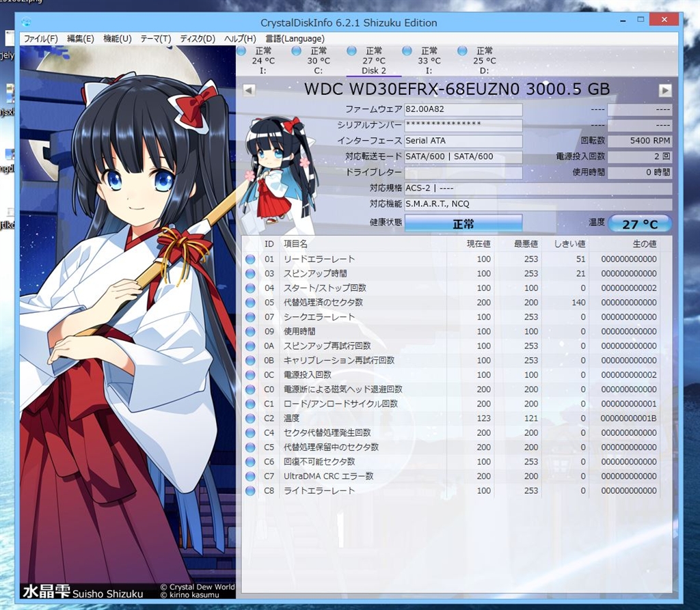Viewport: 700px width, 610px height.
Task: Click the next disk right arrow
Action: pyautogui.click(x=665, y=90)
